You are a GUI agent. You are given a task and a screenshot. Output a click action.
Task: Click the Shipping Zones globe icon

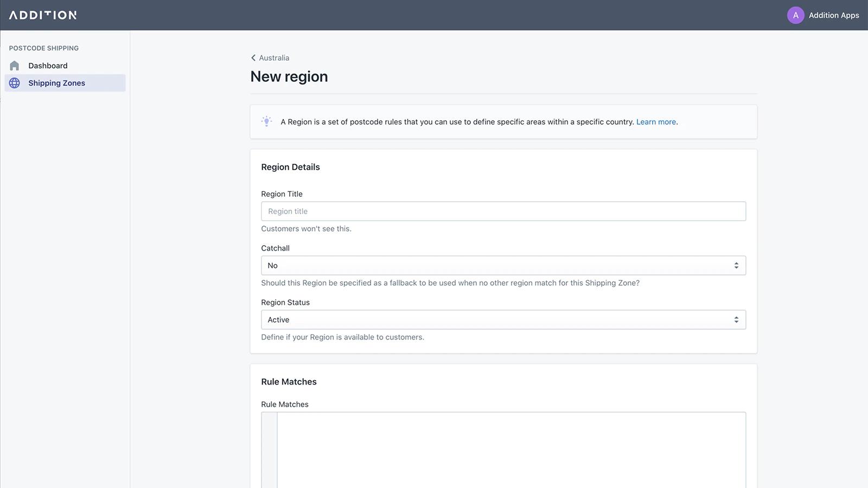pos(14,82)
